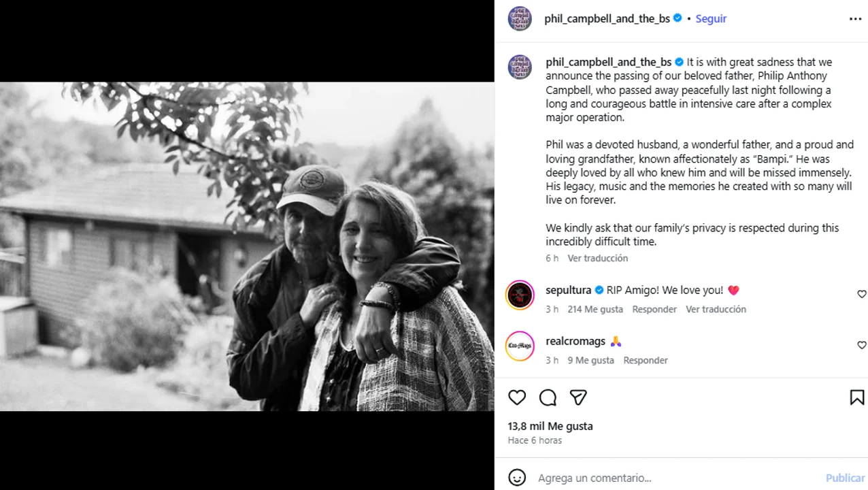Show translation of the sepultura comment
Image resolution: width=868 pixels, height=490 pixels.
coord(716,309)
